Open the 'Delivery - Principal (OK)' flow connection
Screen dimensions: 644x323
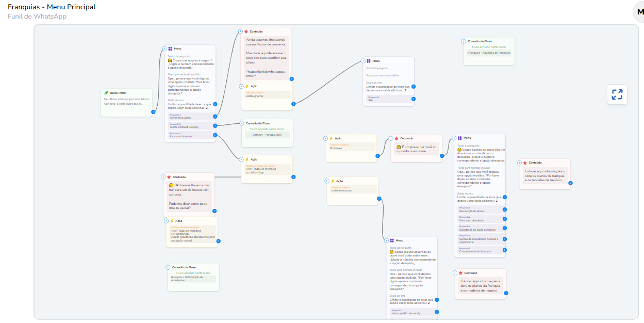(267, 135)
